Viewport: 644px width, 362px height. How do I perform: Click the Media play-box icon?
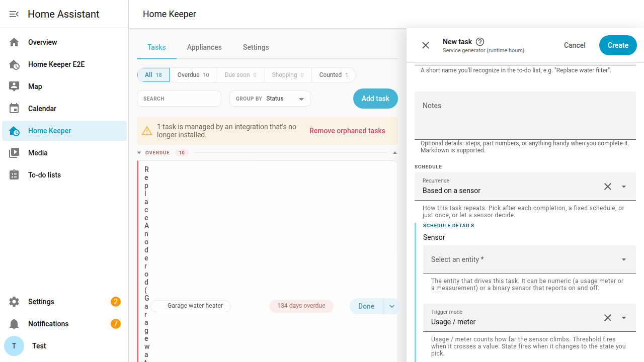14,153
